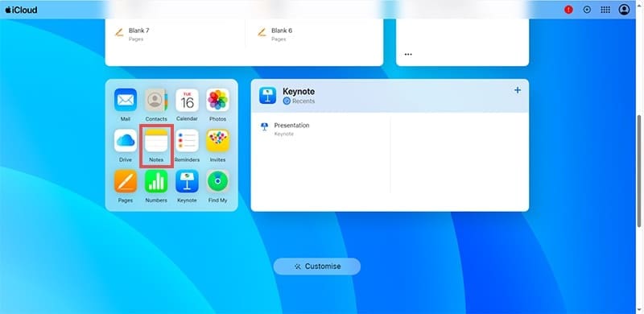Open the Notes app

pyautogui.click(x=156, y=141)
